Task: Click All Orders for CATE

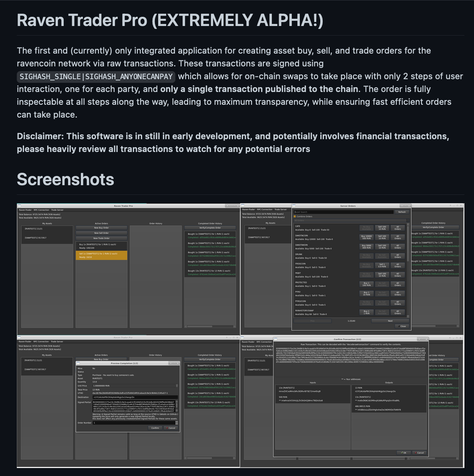Action: pyautogui.click(x=398, y=228)
